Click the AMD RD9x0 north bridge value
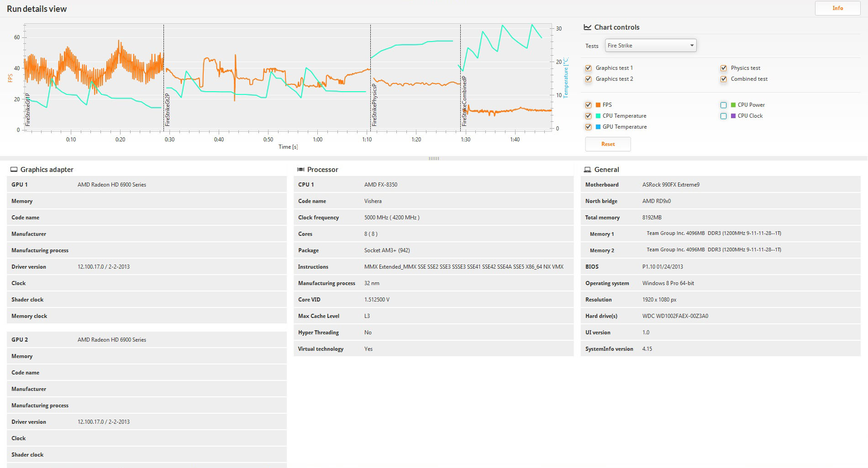The width and height of the screenshot is (868, 468). [657, 201]
